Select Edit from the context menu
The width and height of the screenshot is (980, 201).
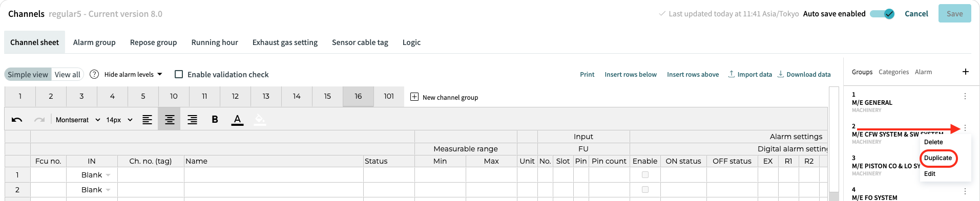tap(930, 174)
